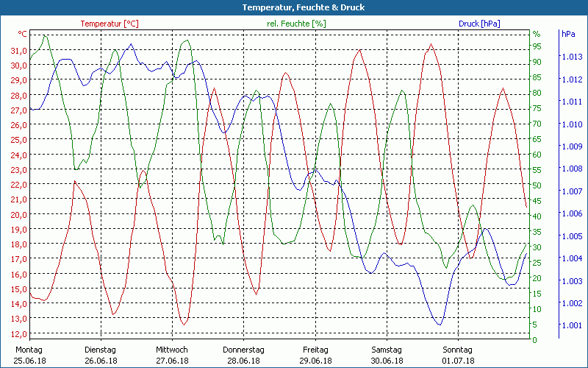Select the green rel. Feuchte [%] legend label
This screenshot has height=368, width=588.
(295, 24)
